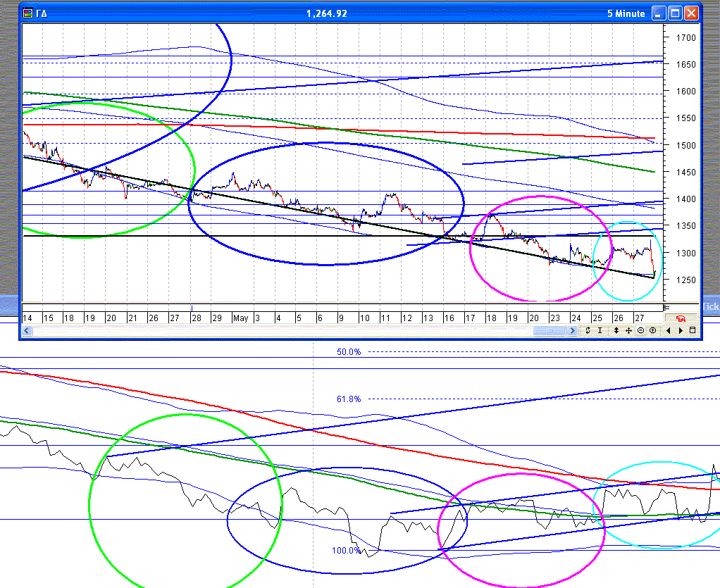
Task: Click the horizontal scrollbar right arrow
Action: tap(681, 330)
